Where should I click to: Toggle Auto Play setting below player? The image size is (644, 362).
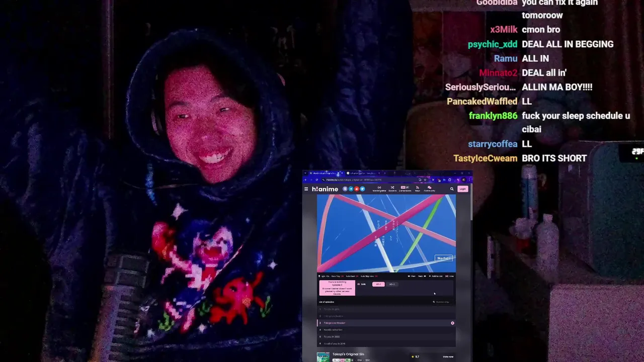[338, 276]
